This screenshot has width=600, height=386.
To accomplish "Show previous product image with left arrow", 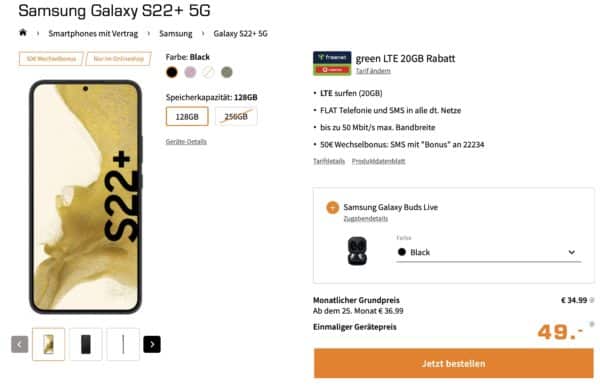I will click(20, 344).
